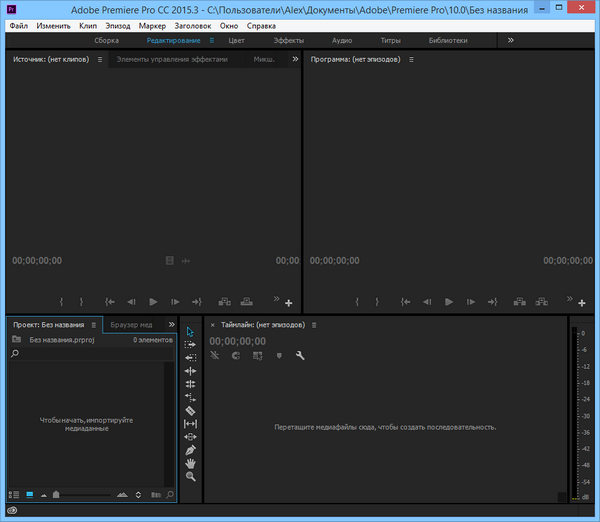The image size is (600, 522).
Task: Click the project panel search field
Action: click(90, 354)
